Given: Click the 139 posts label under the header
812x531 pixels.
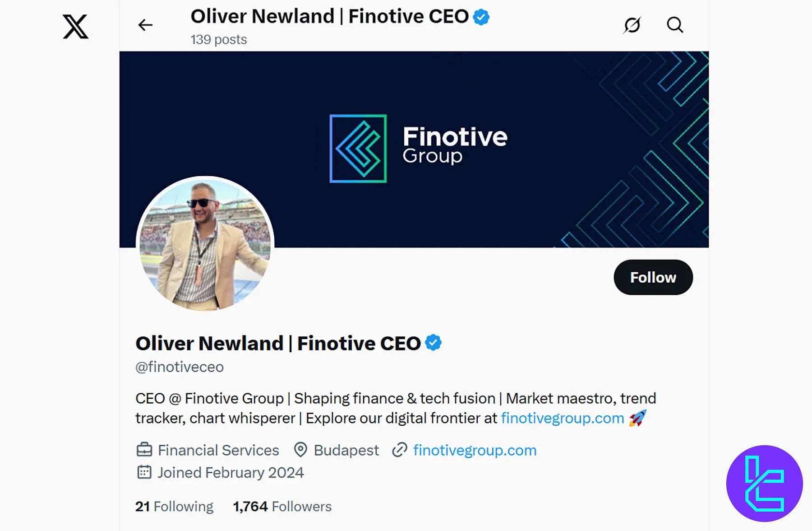Looking at the screenshot, I should pos(218,39).
